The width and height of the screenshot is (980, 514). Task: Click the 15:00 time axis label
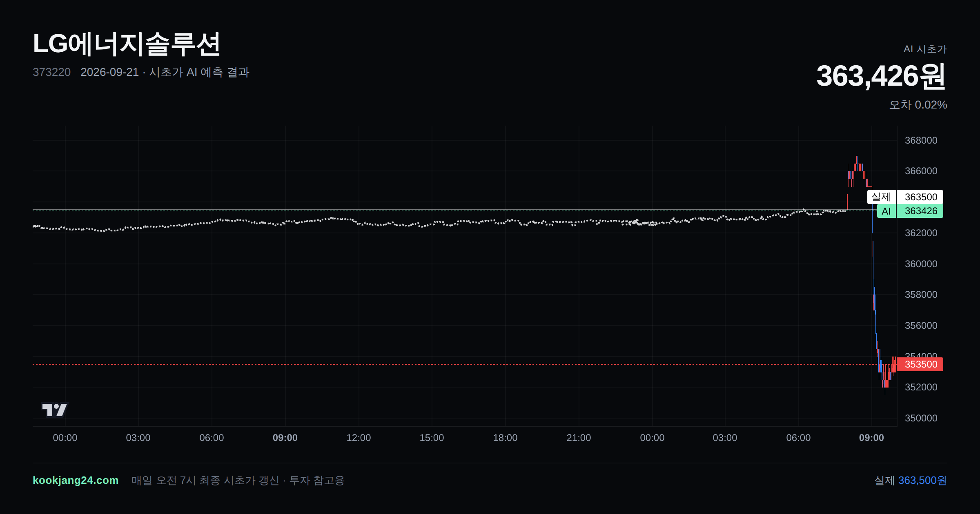432,438
